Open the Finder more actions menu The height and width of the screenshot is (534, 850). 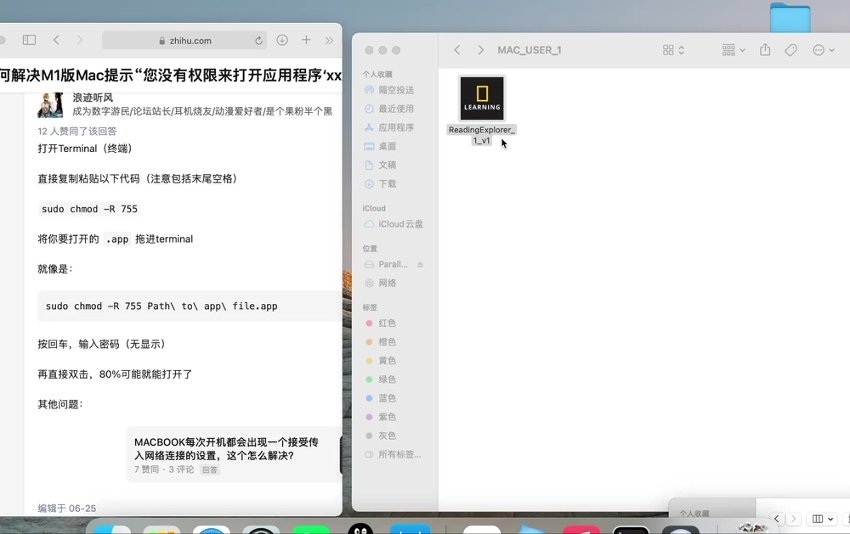[x=823, y=50]
